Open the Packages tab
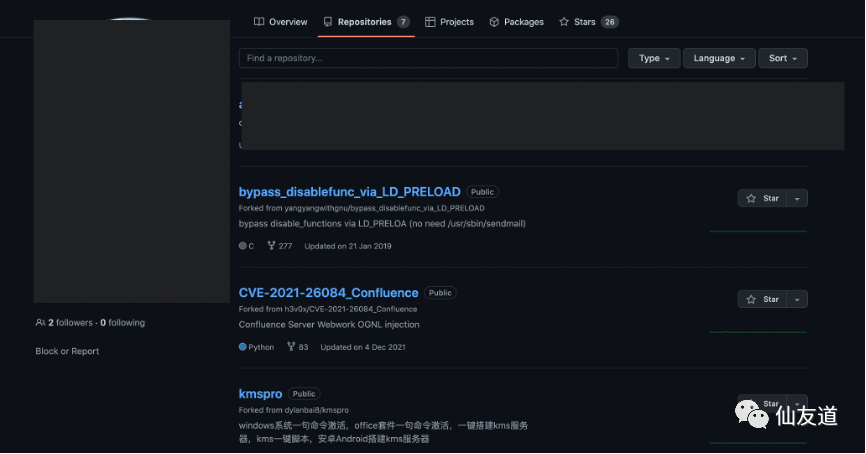Viewport: 866px width, 454px height. pos(516,22)
